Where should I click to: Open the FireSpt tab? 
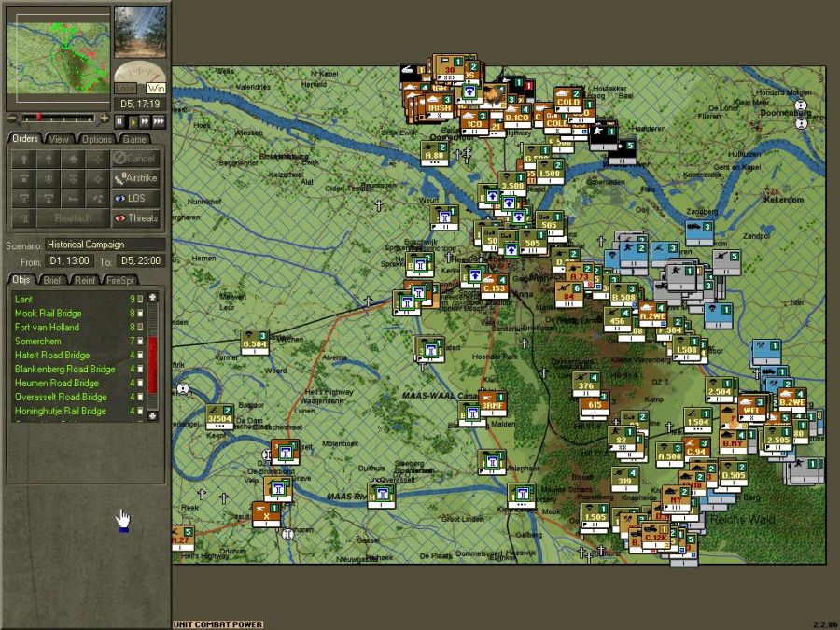tap(120, 280)
